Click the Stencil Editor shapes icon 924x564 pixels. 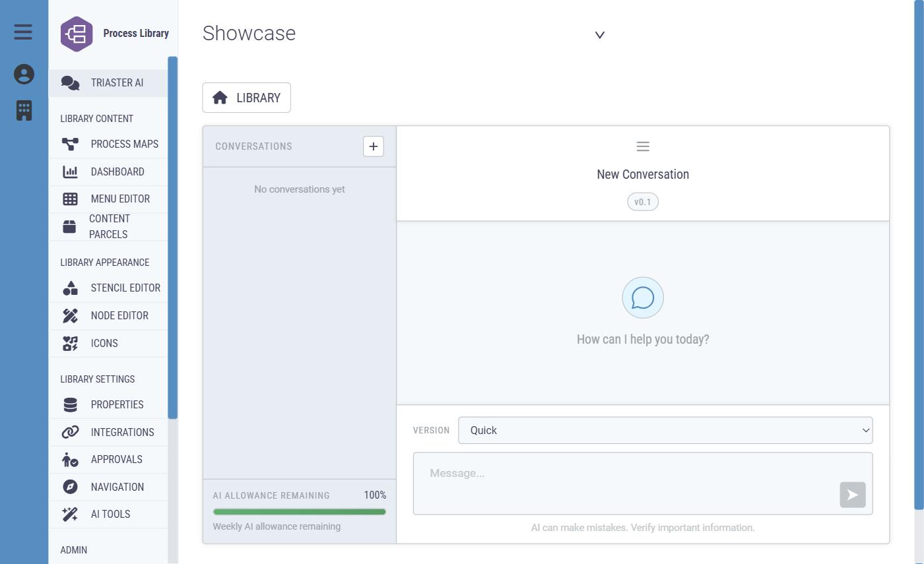(x=70, y=288)
